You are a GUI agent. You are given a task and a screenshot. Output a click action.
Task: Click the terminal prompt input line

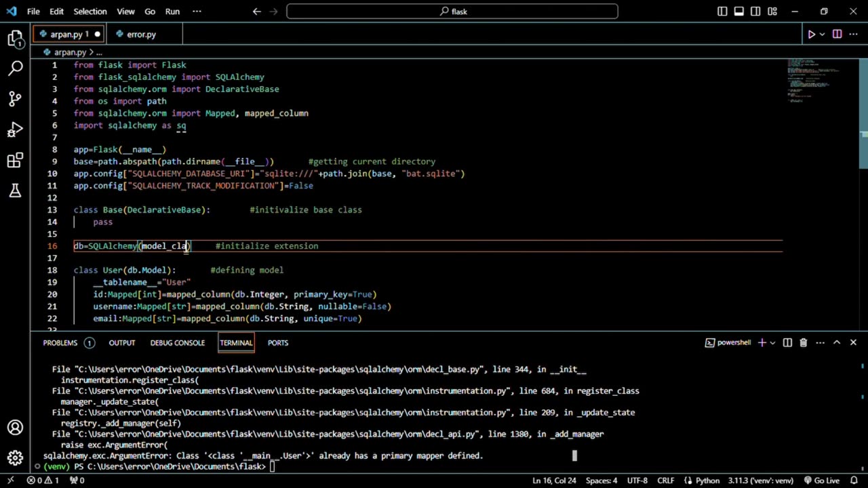pyautogui.click(x=271, y=466)
